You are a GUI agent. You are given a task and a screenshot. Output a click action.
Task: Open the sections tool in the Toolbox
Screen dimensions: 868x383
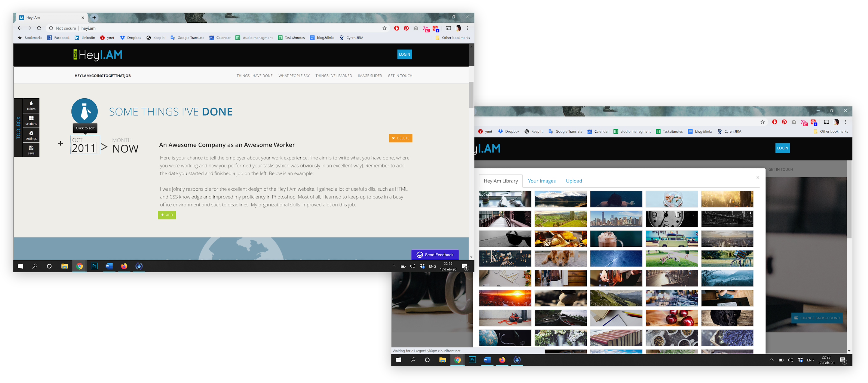pos(31,120)
